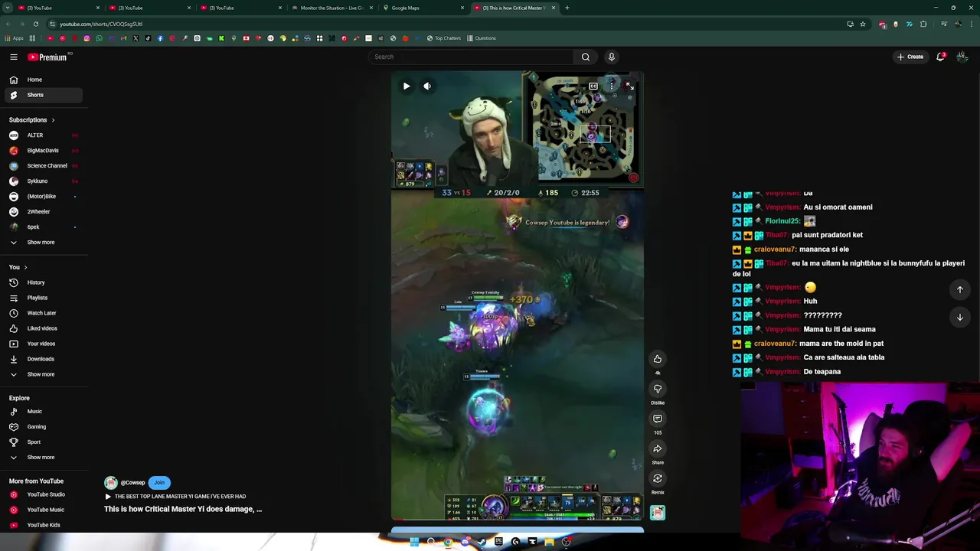The width and height of the screenshot is (980, 551).
Task: Expand the You section
Action: click(18, 267)
